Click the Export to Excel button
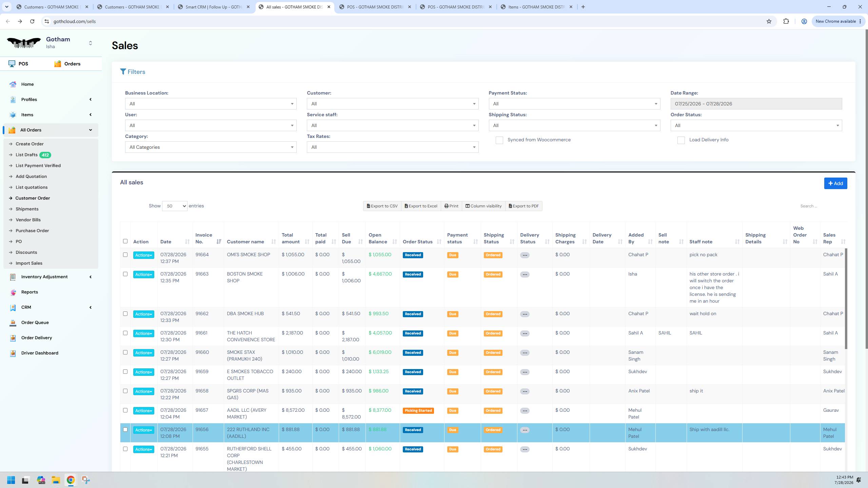Image resolution: width=868 pixels, height=488 pixels. (421, 206)
